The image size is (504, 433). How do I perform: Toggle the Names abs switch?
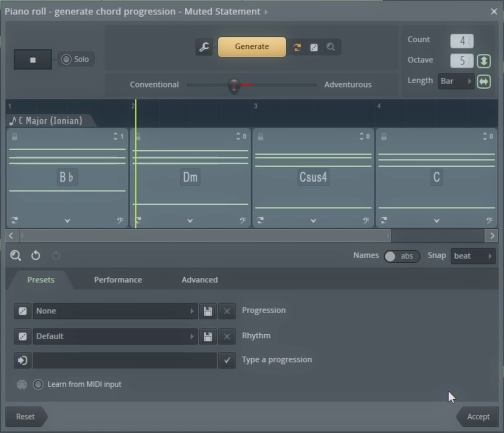401,256
